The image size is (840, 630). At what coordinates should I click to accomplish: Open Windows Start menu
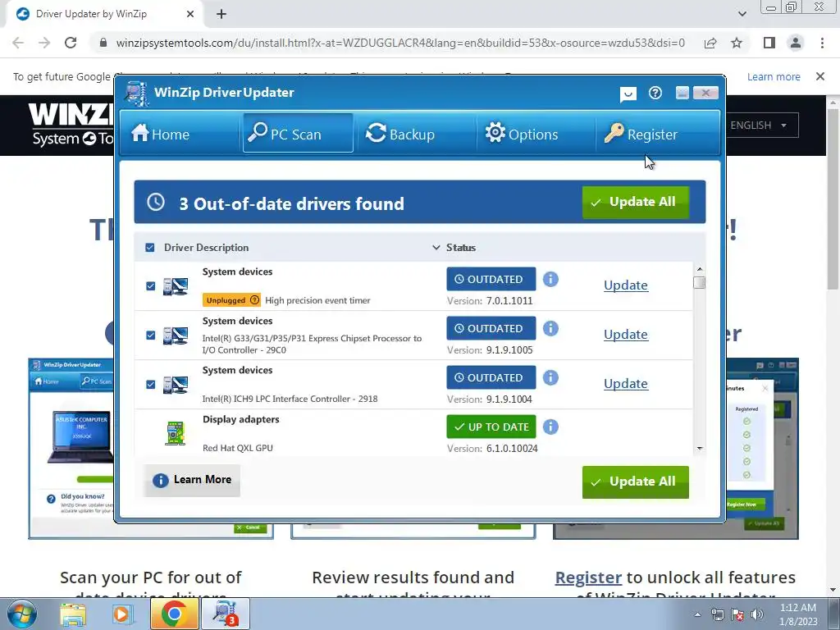point(21,614)
